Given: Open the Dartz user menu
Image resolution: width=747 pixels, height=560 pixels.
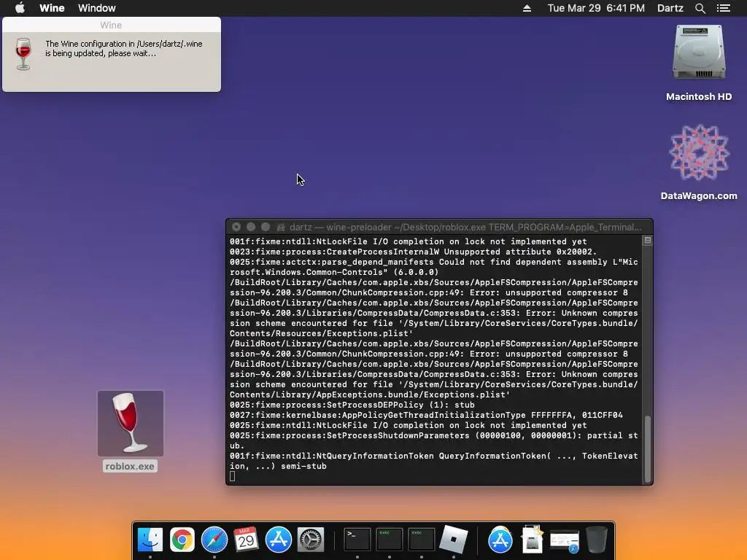Looking at the screenshot, I should (670, 8).
